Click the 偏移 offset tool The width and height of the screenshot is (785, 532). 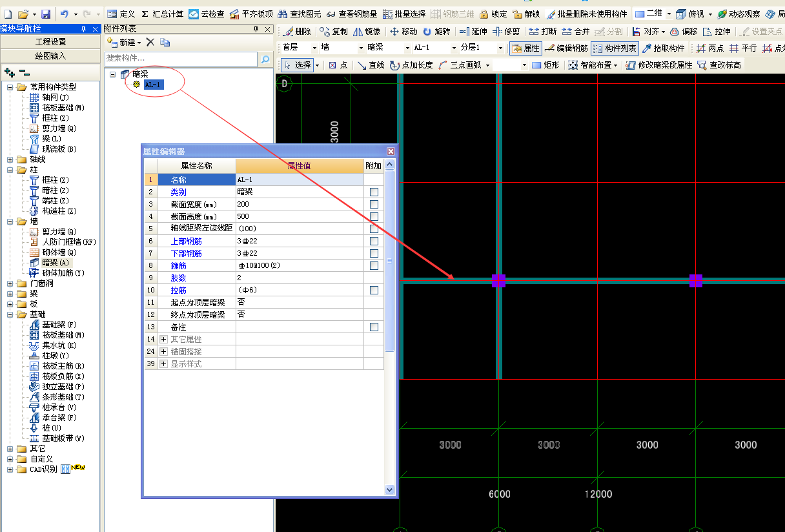[x=684, y=31]
